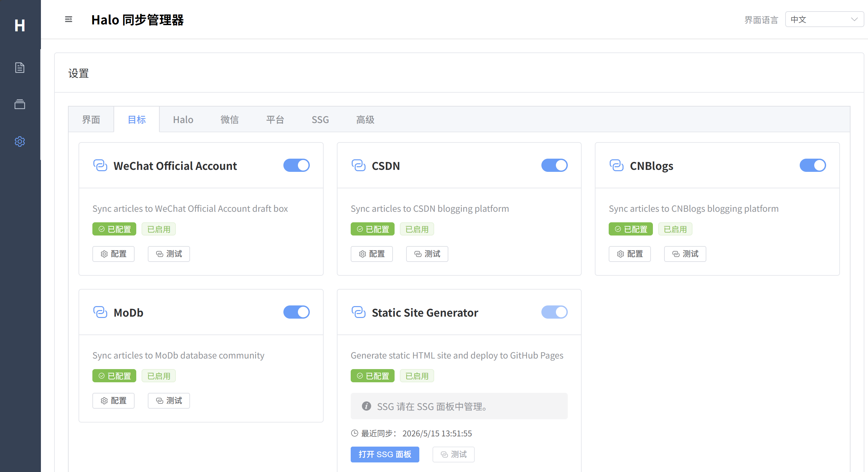868x472 pixels.
Task: Open the 高级 tab
Action: [365, 120]
